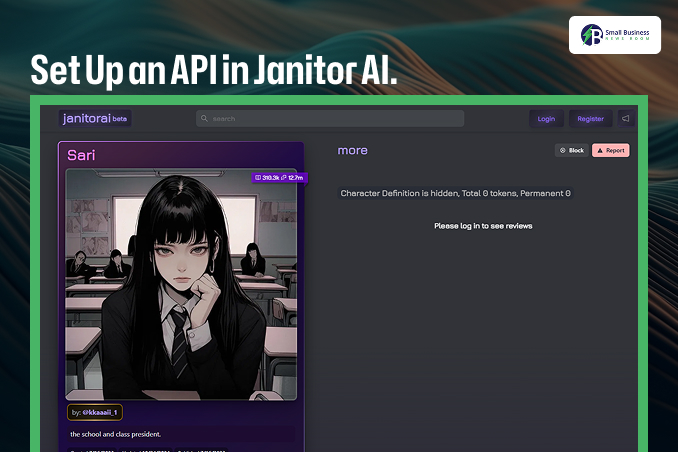Click 'Please log in to see reviews'
The width and height of the screenshot is (678, 452).
(x=483, y=226)
